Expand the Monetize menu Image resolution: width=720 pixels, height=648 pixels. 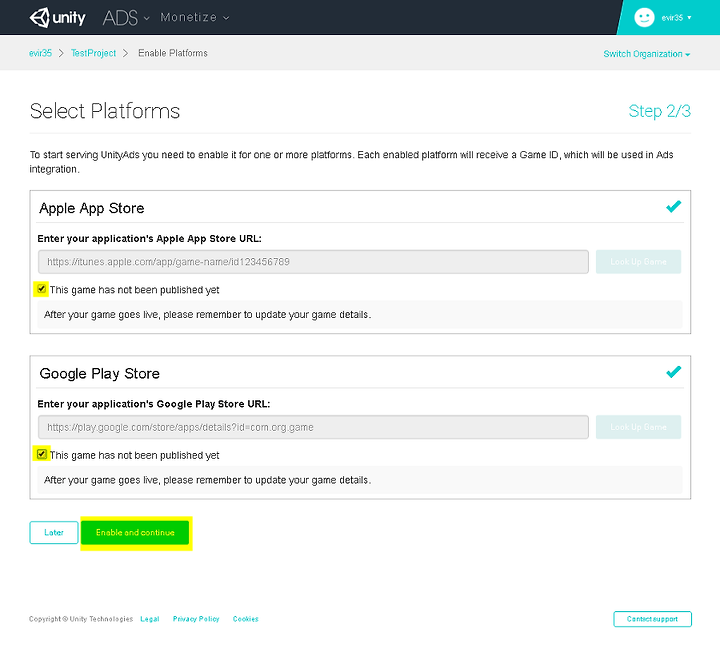coord(194,17)
